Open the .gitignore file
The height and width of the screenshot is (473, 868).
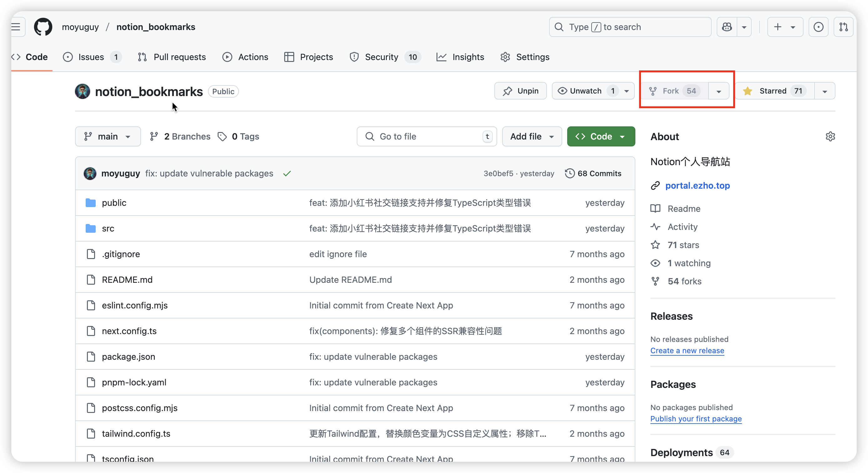click(121, 254)
